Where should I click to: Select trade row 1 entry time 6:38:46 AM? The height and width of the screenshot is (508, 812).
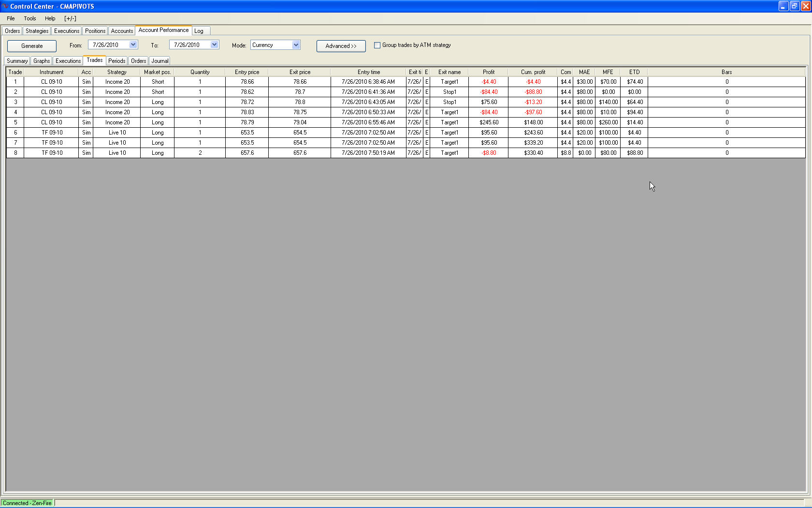point(368,82)
